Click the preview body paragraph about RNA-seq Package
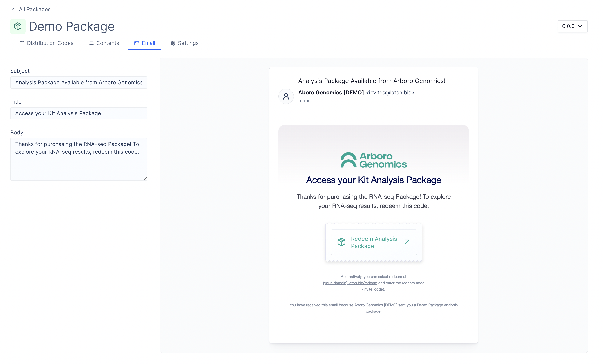The width and height of the screenshot is (603, 364). tap(373, 201)
